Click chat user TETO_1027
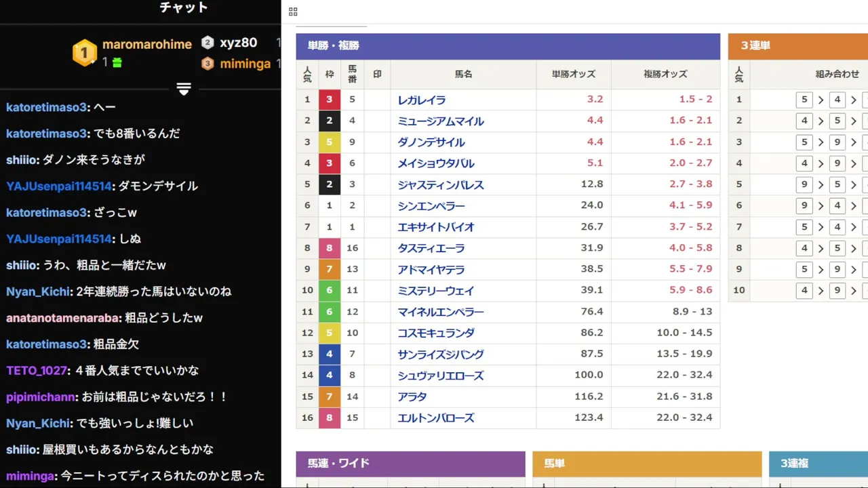This screenshot has width=868, height=488. (37, 371)
